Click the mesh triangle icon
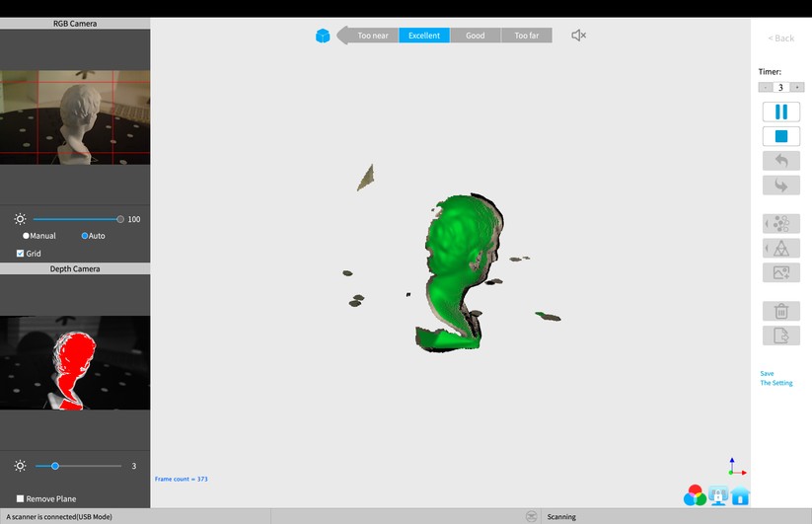Viewport: 812px width, 524px height. tap(780, 248)
